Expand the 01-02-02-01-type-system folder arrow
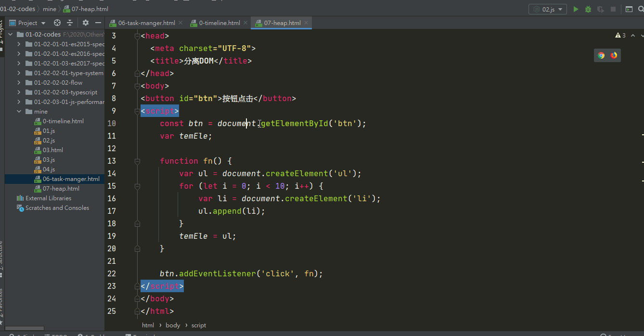The width and height of the screenshot is (644, 336). 19,73
